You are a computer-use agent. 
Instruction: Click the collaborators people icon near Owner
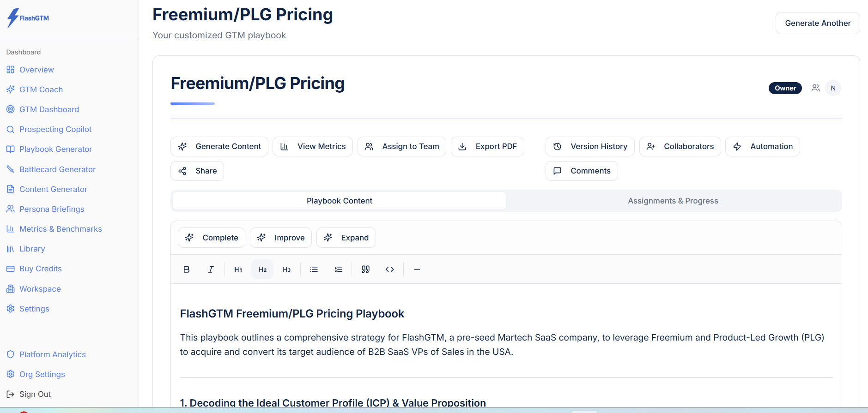[816, 88]
